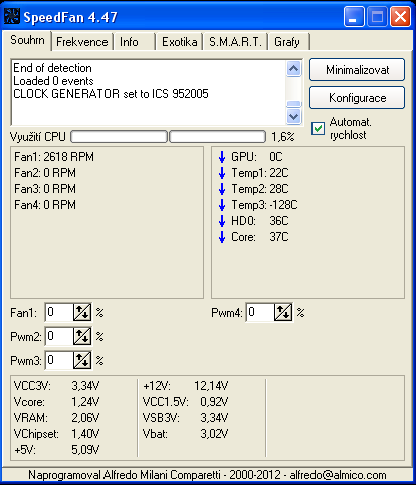Screen dimensions: 416x485
Task: Click the blue arrow beside HD0 temperature
Action: tap(222, 221)
